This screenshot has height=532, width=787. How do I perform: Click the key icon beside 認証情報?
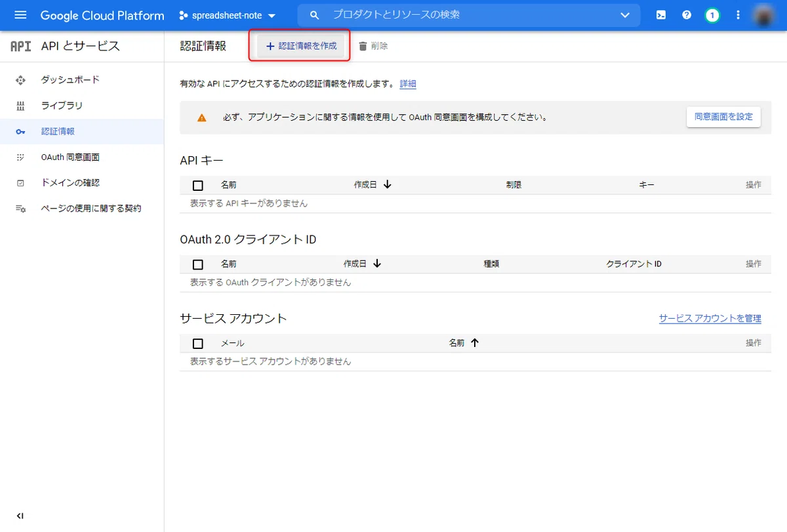tap(20, 132)
